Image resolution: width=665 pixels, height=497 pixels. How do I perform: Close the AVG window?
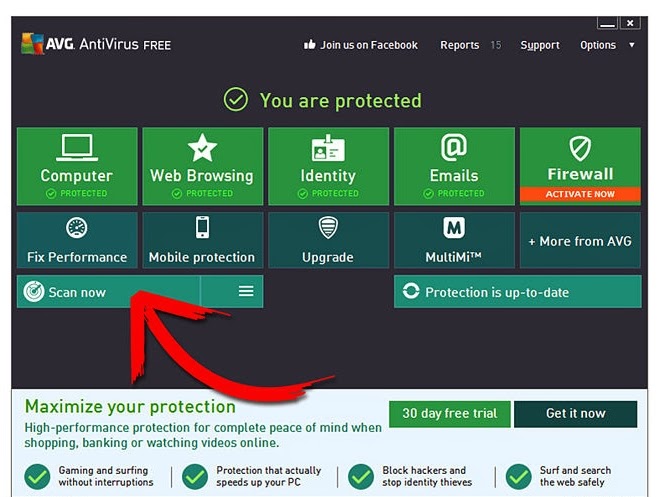630,23
